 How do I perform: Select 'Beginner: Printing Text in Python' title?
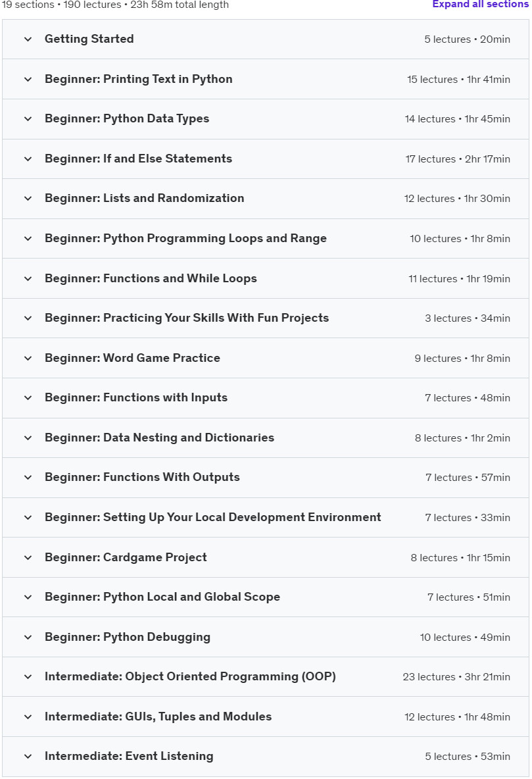tap(139, 79)
